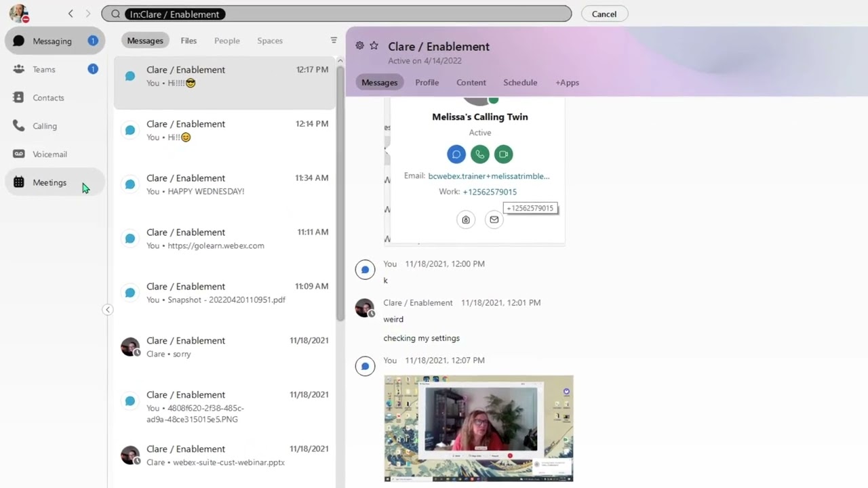The image size is (868, 488).
Task: Click the Melissa's Calling Twin name
Action: (480, 117)
